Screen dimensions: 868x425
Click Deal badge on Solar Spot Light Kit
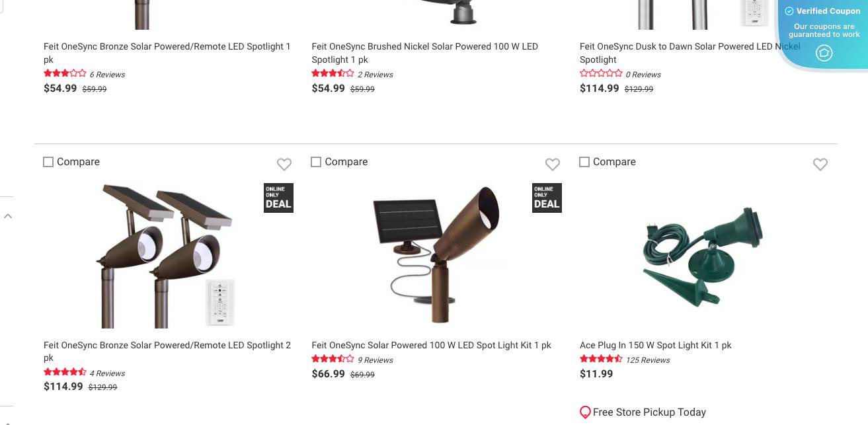(547, 198)
